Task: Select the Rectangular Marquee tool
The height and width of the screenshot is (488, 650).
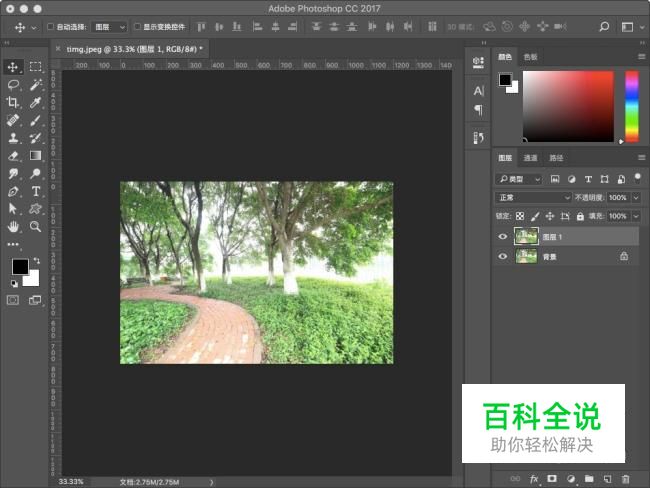Action: pos(35,67)
